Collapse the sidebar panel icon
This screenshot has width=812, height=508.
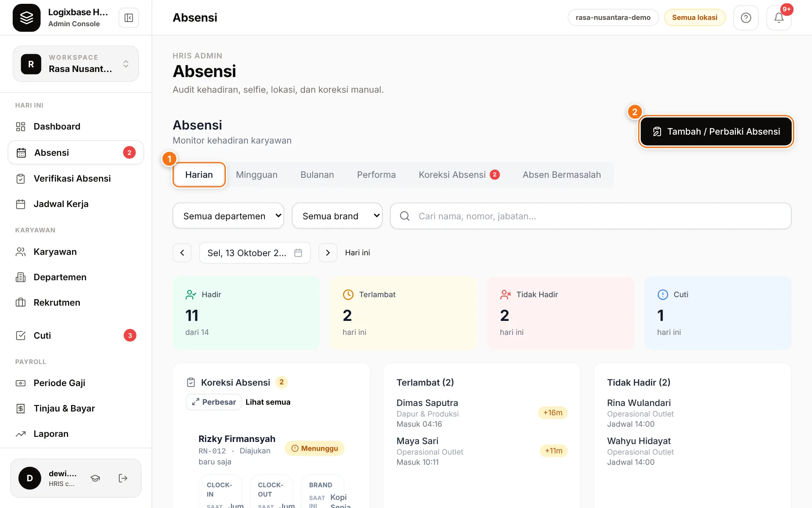[129, 18]
